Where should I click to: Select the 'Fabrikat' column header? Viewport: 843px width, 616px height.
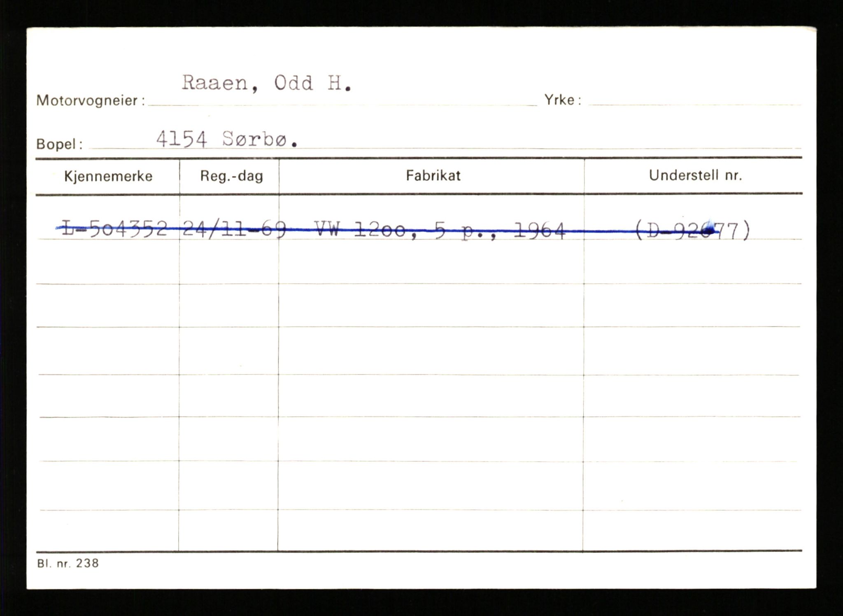click(433, 176)
